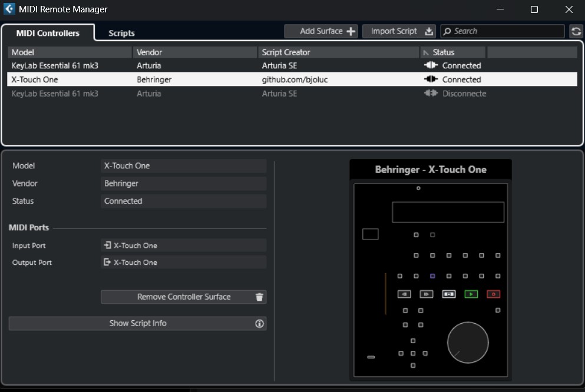Click the small circle at top of surface
585x392 pixels.
(x=418, y=188)
